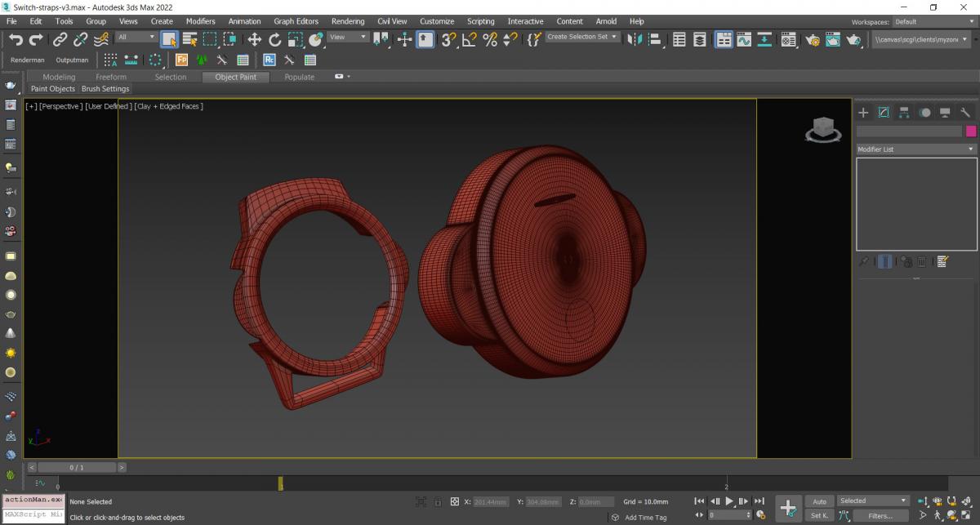Open the Curve Editor icon
Viewport: 980px width, 525px height.
744,39
